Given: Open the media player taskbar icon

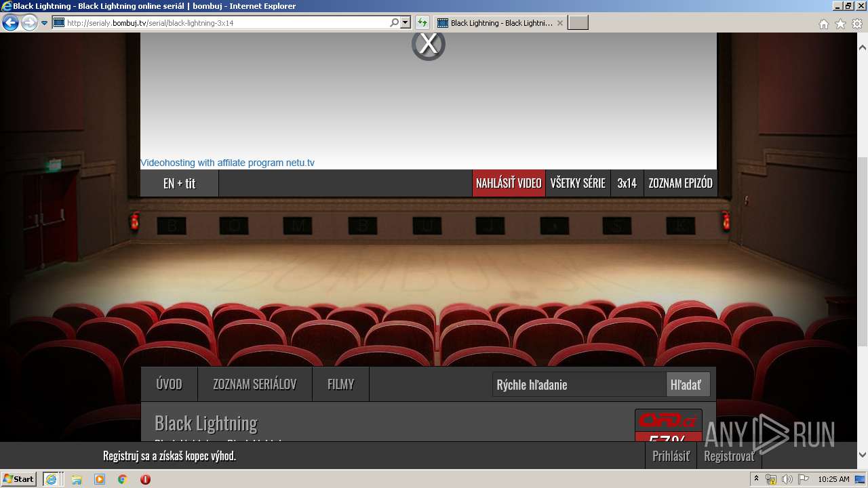Looking at the screenshot, I should (100, 479).
